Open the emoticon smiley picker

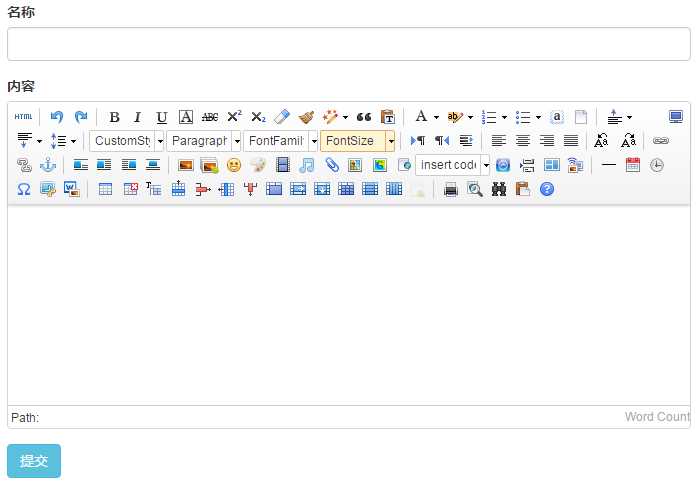pyautogui.click(x=234, y=165)
